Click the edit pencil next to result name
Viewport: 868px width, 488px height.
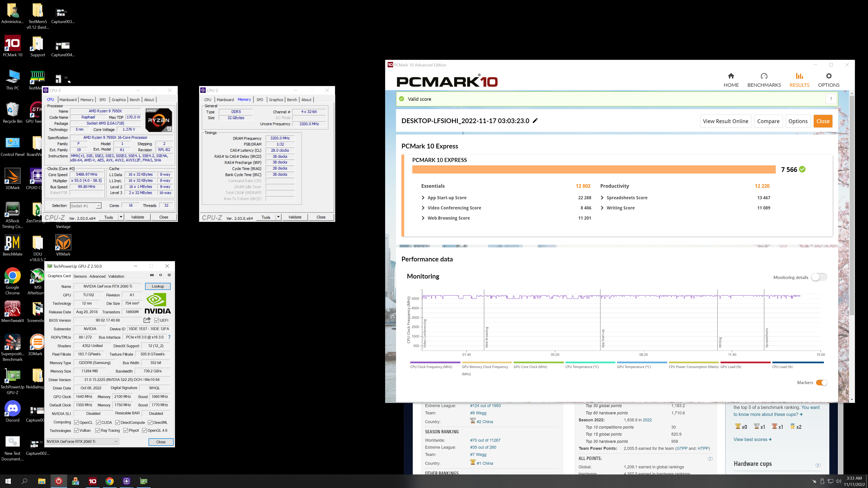pyautogui.click(x=535, y=121)
